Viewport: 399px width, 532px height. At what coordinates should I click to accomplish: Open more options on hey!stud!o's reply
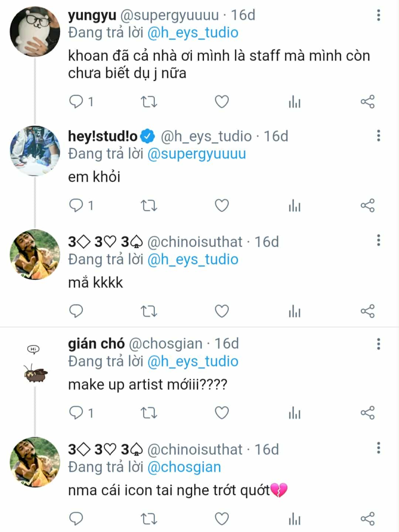tap(378, 136)
